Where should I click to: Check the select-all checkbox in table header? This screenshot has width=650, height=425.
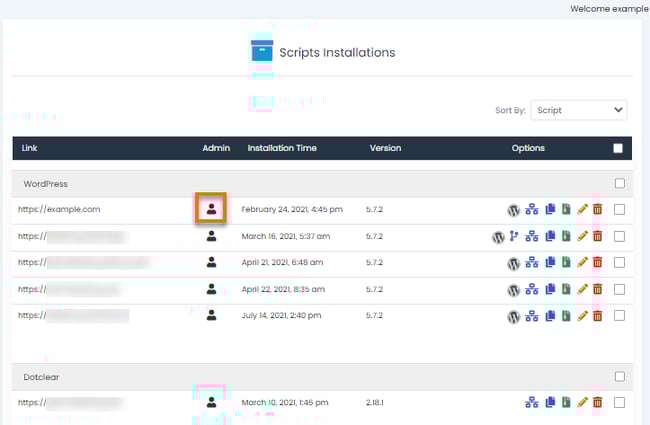[618, 148]
